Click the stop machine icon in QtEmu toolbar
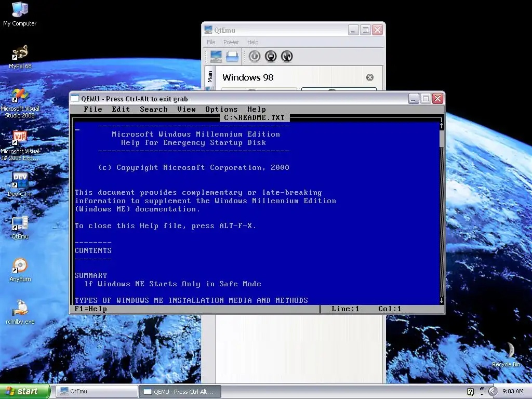 click(x=271, y=56)
